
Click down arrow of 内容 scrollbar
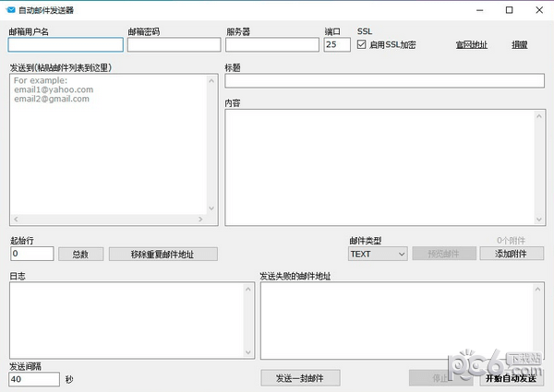pyautogui.click(x=539, y=220)
